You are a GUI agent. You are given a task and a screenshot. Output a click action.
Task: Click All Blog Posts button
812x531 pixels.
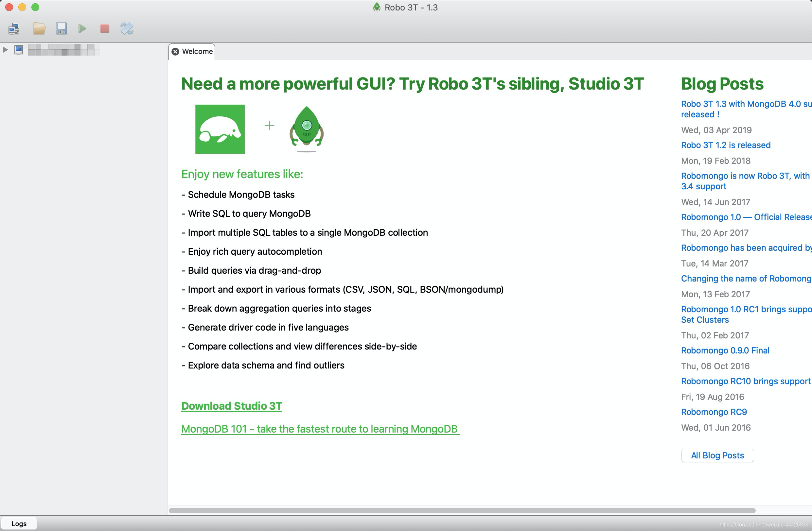click(717, 455)
